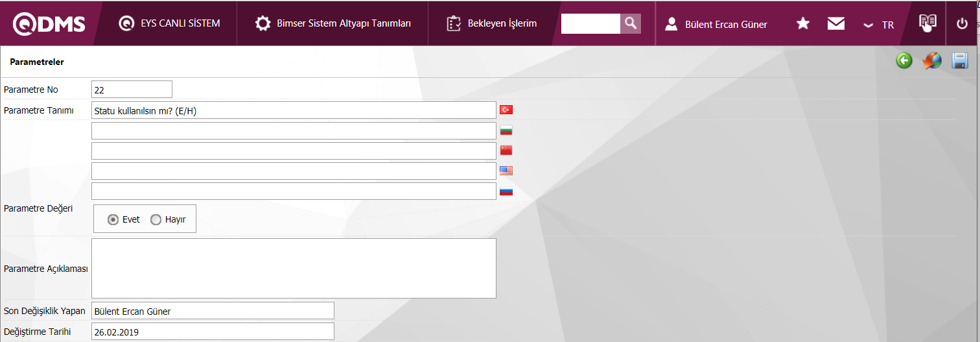Image resolution: width=980 pixels, height=342 pixels.
Task: Click the magnifier search button
Action: tap(631, 23)
